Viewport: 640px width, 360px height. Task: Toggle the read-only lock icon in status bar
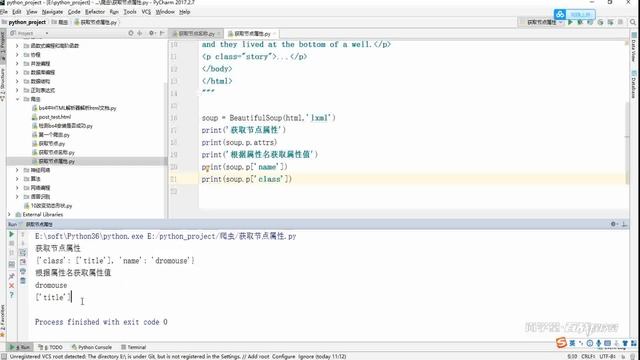pyautogui.click(x=623, y=356)
